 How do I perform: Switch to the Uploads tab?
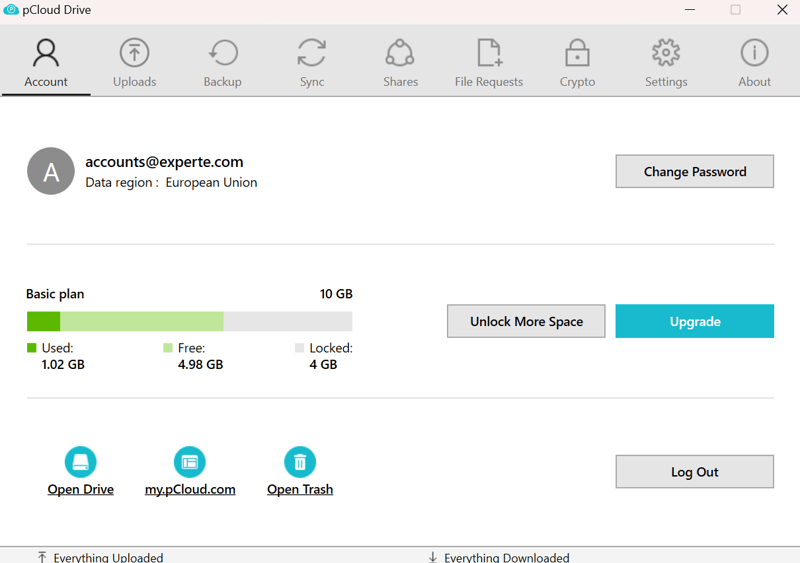pos(134,62)
